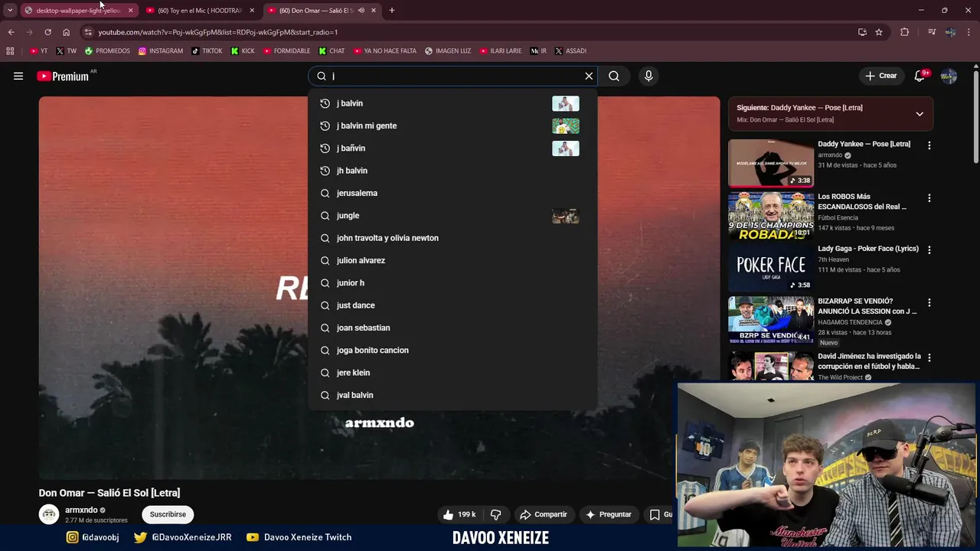Select "joan sebastian" suggestion
Viewport: 980px width, 551px height.
click(452, 328)
